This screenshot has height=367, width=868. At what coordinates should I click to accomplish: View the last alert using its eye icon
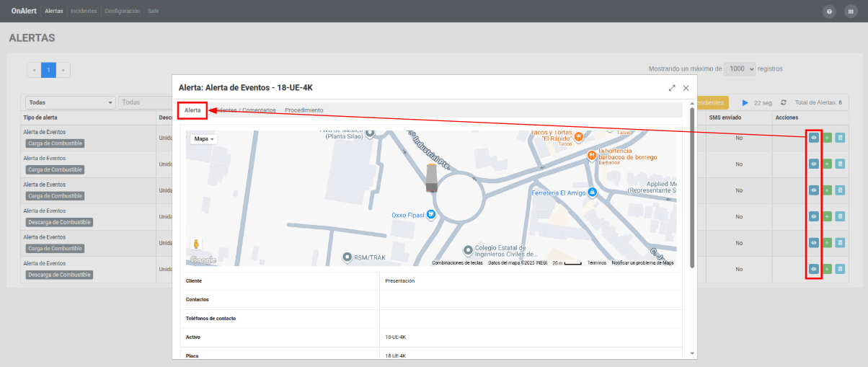(x=813, y=269)
